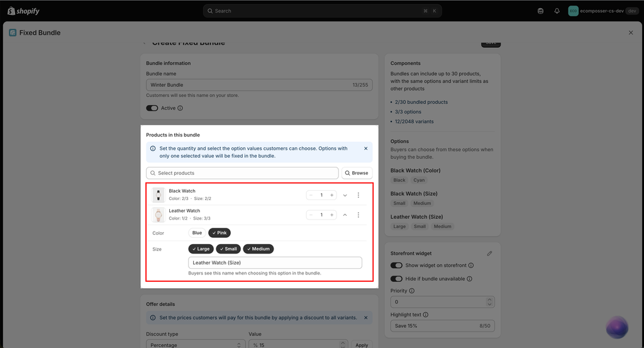Open the ecomposser-cs-dev account avatar

(573, 11)
